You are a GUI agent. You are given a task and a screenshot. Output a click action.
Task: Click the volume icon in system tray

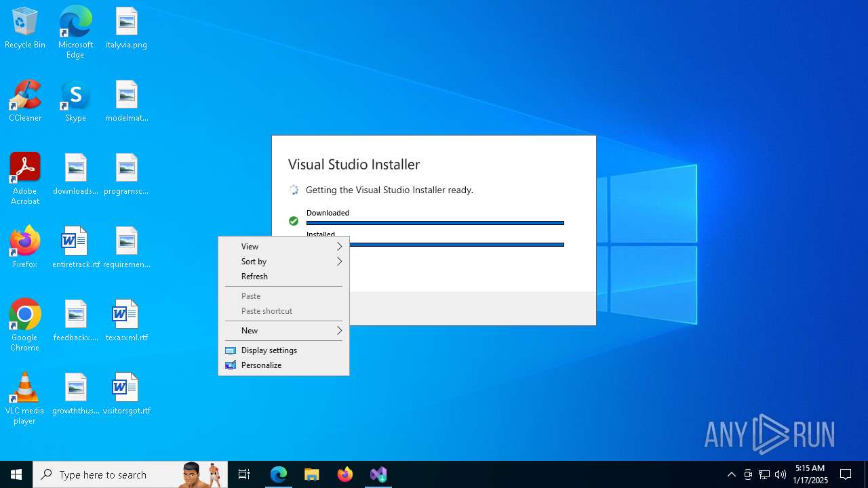781,474
